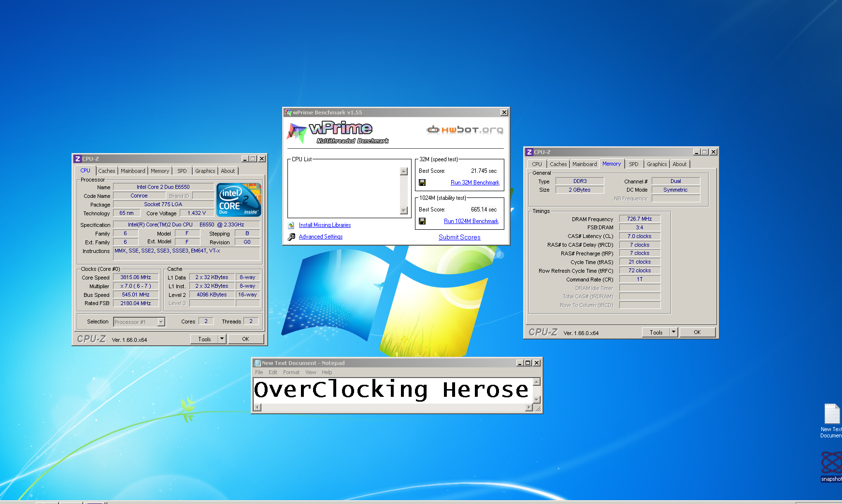This screenshot has height=504, width=842.
Task: Click Notepad vertical scroll up arrow
Action: [536, 382]
